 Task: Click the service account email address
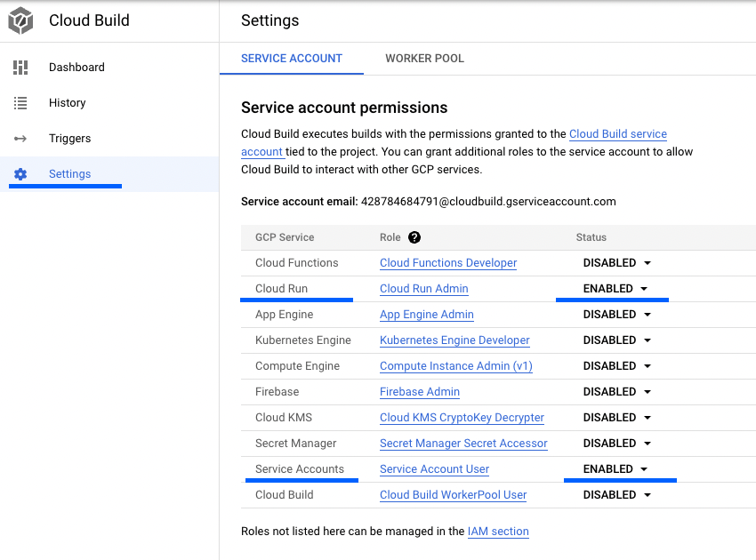coord(488,202)
